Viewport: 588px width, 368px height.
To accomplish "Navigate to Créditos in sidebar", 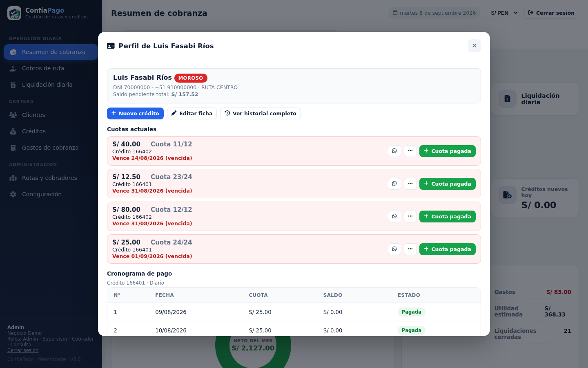I will (x=51, y=131).
